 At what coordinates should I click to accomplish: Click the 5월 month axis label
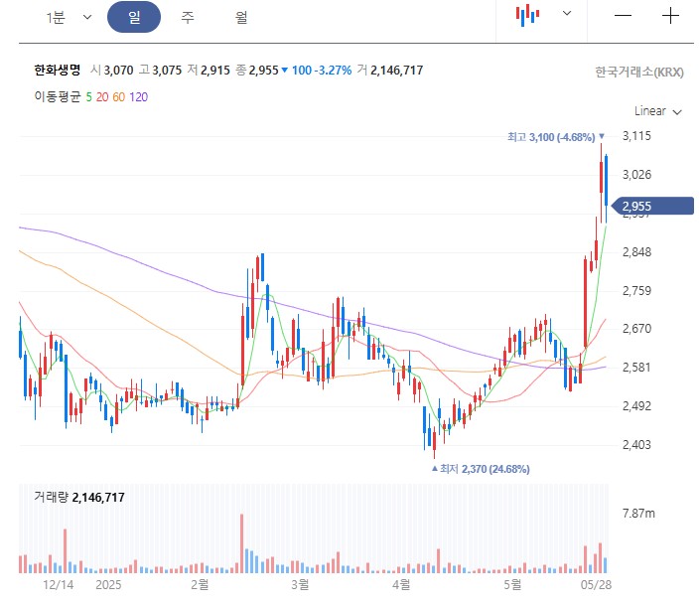[512, 584]
